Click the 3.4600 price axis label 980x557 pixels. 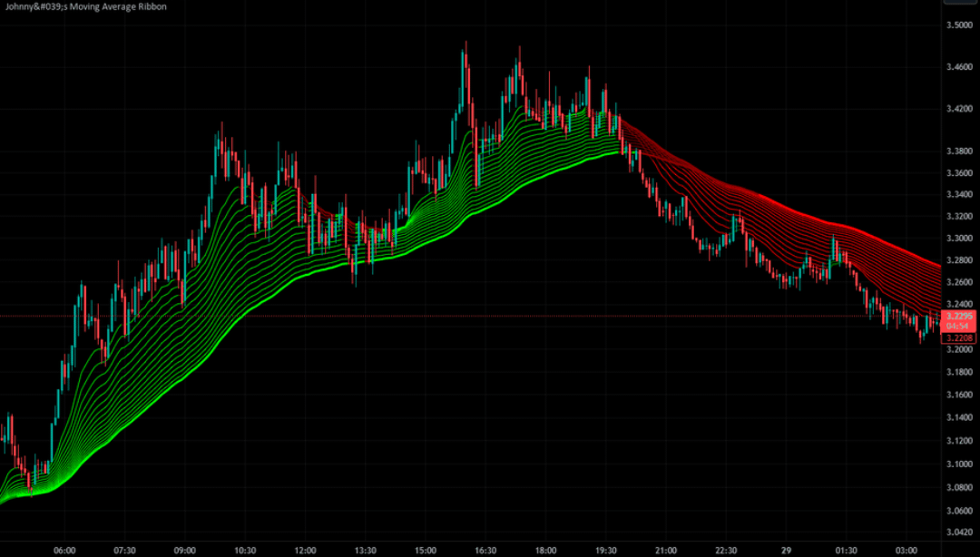(960, 67)
